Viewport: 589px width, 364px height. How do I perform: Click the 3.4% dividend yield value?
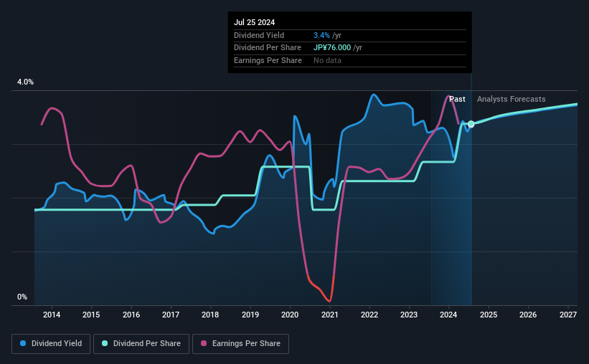[x=321, y=35]
